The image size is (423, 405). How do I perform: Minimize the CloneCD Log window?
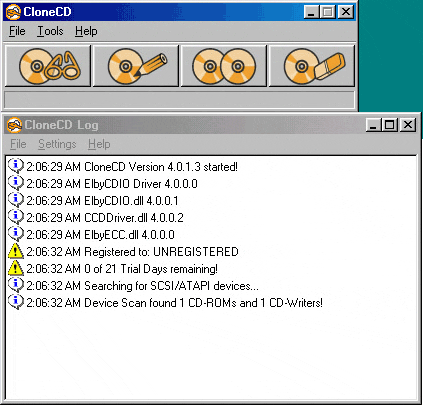373,125
